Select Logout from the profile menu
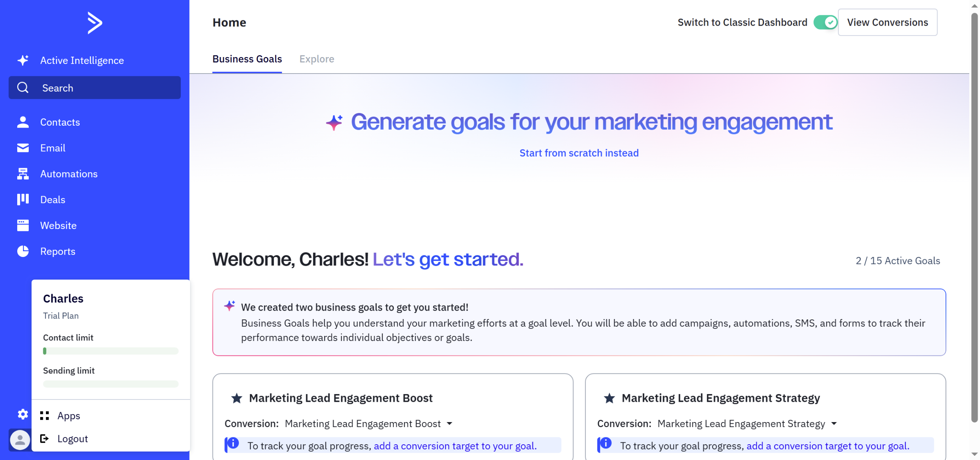This screenshot has height=460, width=980. click(72, 439)
